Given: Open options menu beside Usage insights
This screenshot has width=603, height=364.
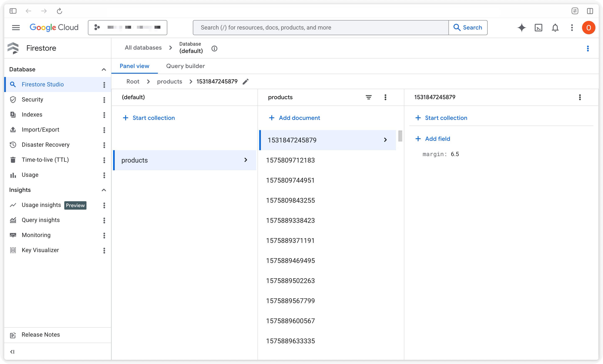Looking at the screenshot, I should click(104, 205).
